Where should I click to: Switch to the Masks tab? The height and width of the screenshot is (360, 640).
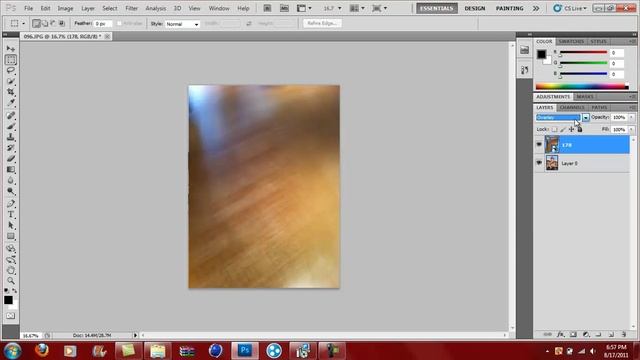click(x=585, y=97)
